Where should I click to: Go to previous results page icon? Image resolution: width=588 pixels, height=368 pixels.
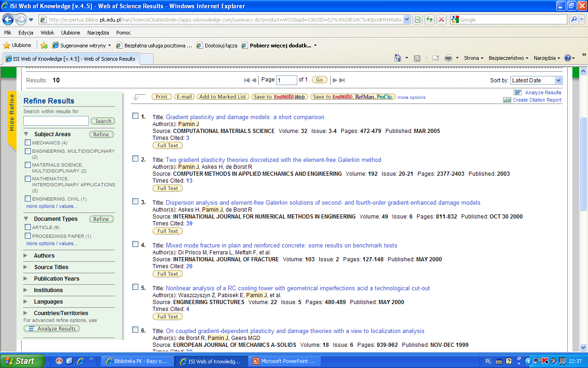pyautogui.click(x=254, y=80)
